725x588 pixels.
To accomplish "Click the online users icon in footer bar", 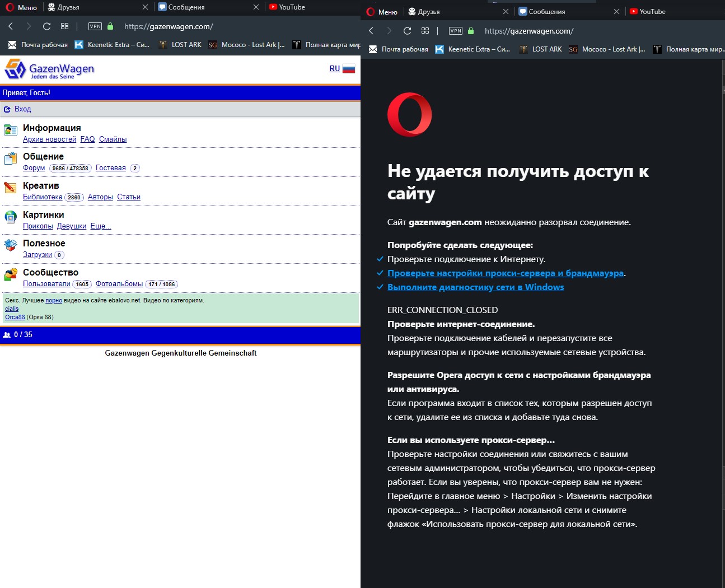I will pos(7,335).
